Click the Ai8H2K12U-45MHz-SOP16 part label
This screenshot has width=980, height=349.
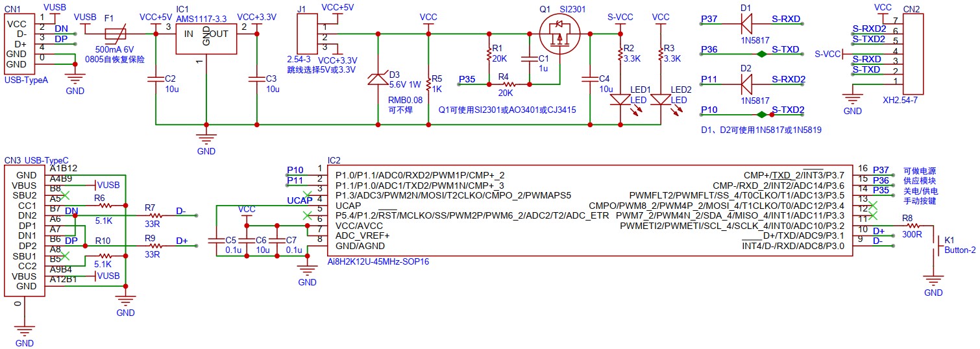378,261
